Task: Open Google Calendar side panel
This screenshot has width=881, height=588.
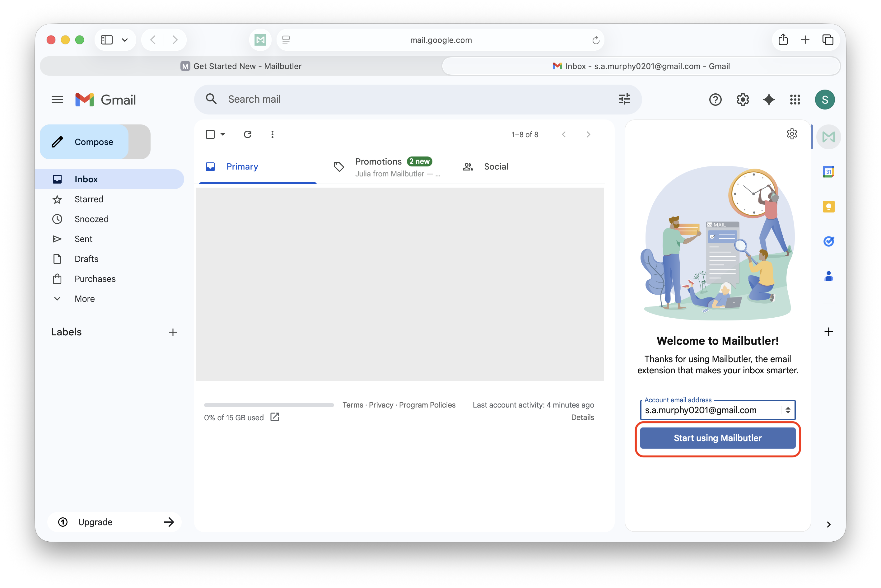Action: (828, 172)
